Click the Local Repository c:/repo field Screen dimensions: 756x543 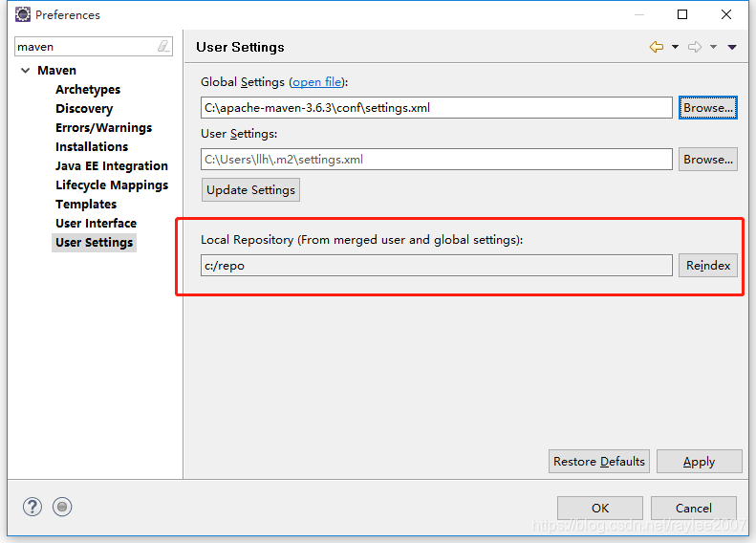[437, 265]
